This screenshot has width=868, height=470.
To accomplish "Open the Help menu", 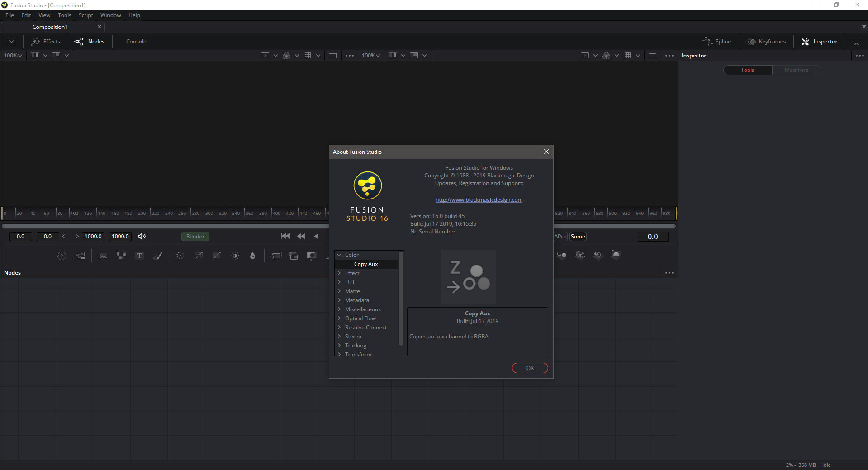I will (x=134, y=15).
